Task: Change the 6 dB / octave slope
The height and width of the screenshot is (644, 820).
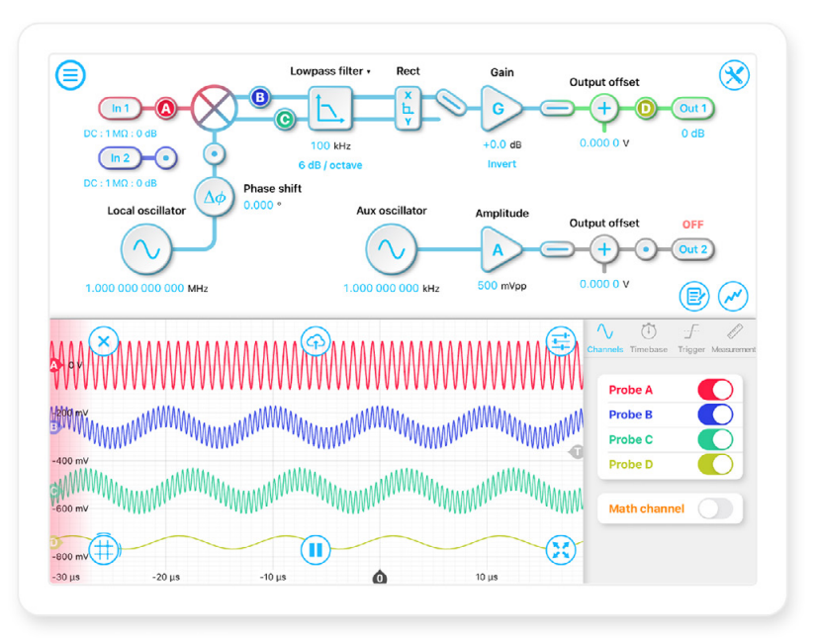Action: (x=330, y=165)
